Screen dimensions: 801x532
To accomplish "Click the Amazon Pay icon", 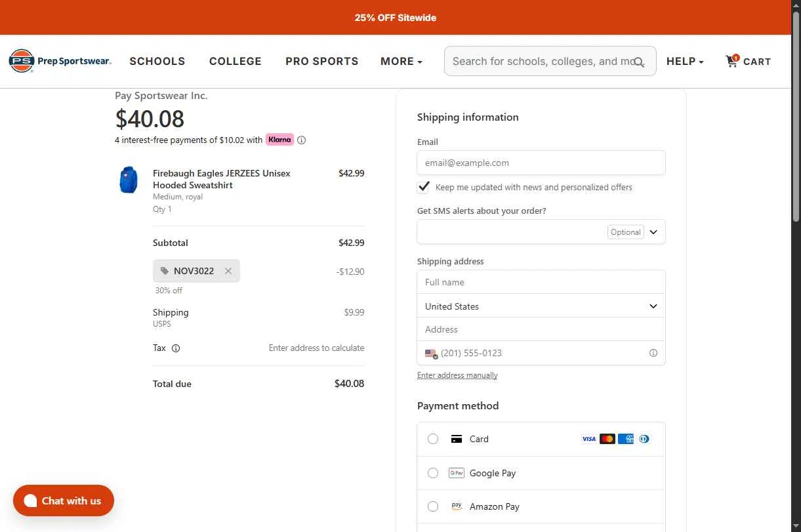I will [456, 506].
